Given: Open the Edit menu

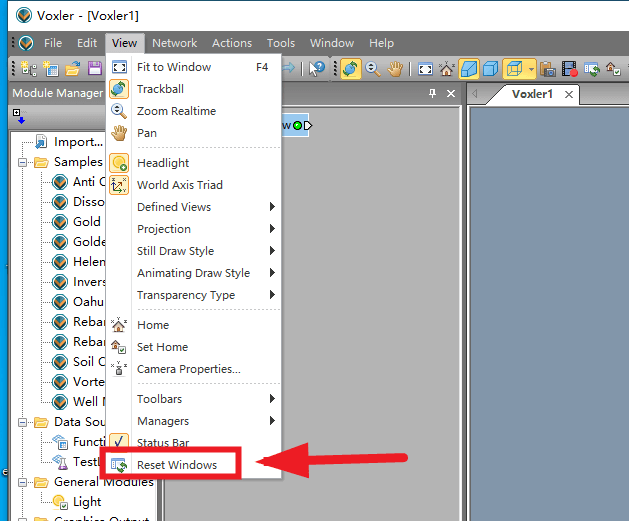Looking at the screenshot, I should 87,43.
